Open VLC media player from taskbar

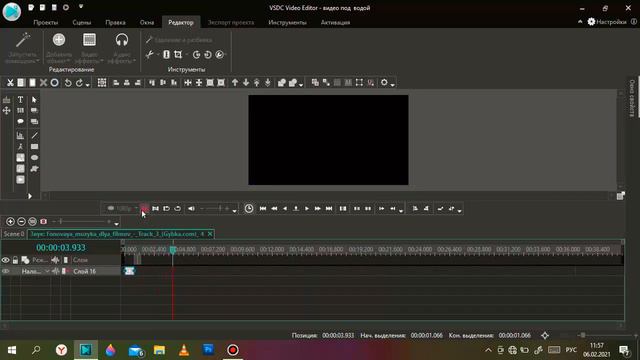point(184,350)
